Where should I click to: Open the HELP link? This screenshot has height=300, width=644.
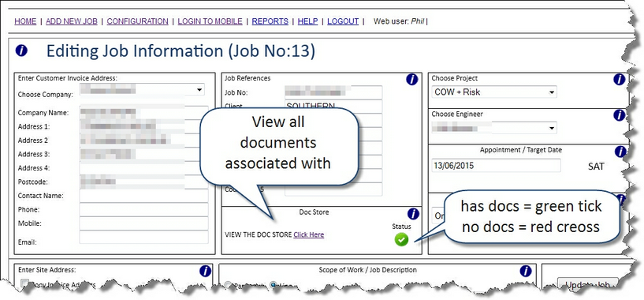(307, 21)
